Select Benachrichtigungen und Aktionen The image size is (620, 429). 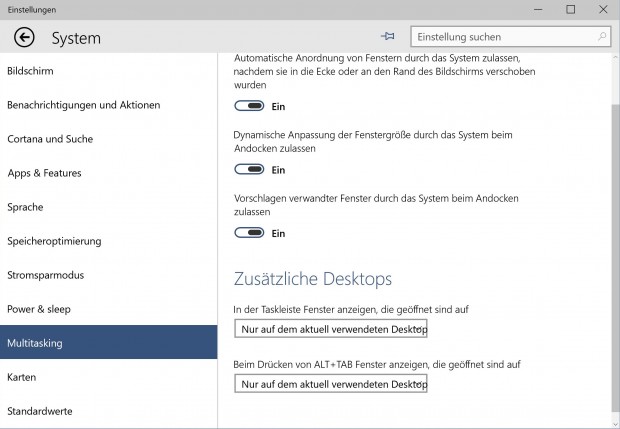[108, 105]
